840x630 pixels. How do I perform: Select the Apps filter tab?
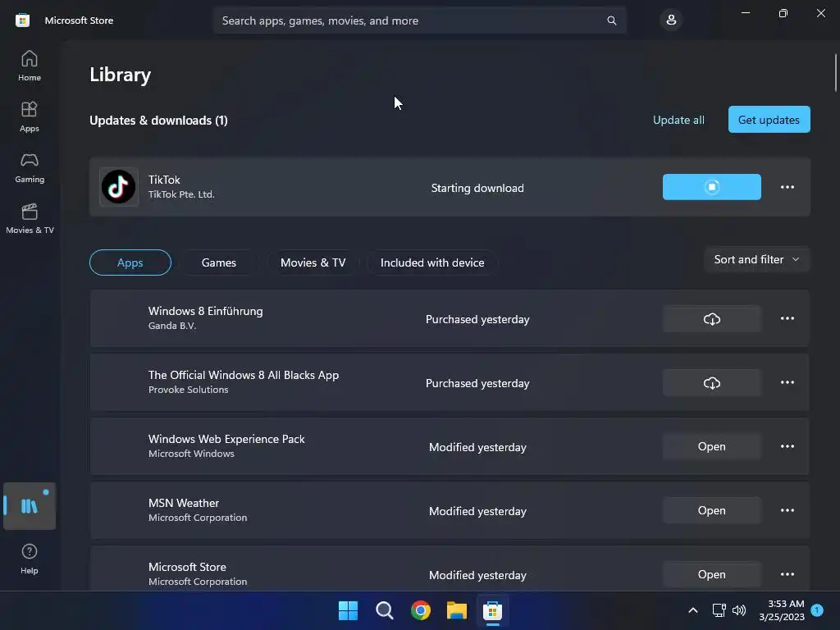[130, 262]
